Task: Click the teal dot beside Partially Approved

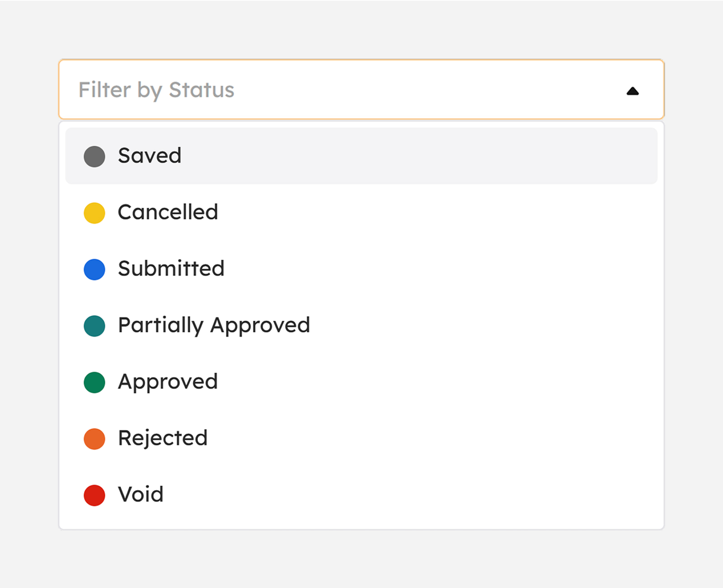Action: pyautogui.click(x=94, y=326)
